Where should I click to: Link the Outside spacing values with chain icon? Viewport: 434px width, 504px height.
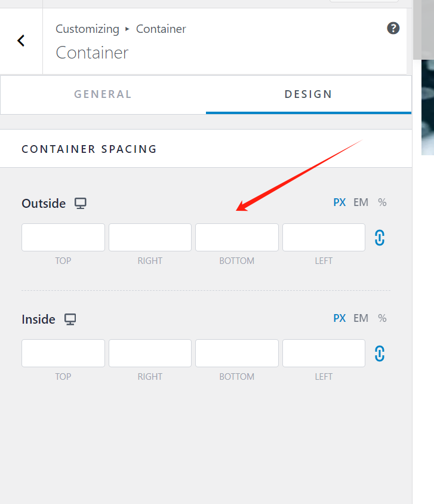point(380,237)
